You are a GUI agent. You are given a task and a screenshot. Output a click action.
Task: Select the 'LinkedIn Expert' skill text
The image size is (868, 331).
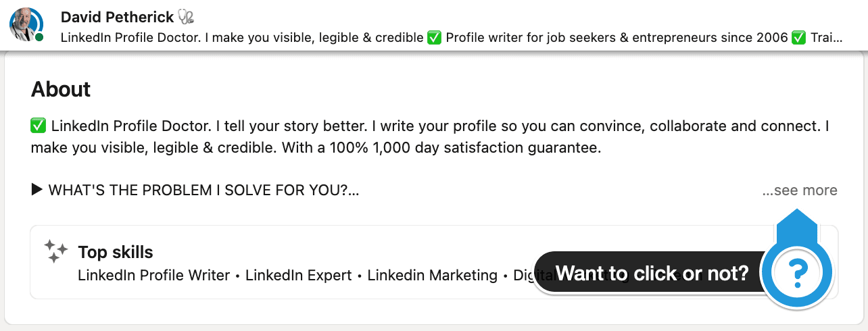(299, 276)
